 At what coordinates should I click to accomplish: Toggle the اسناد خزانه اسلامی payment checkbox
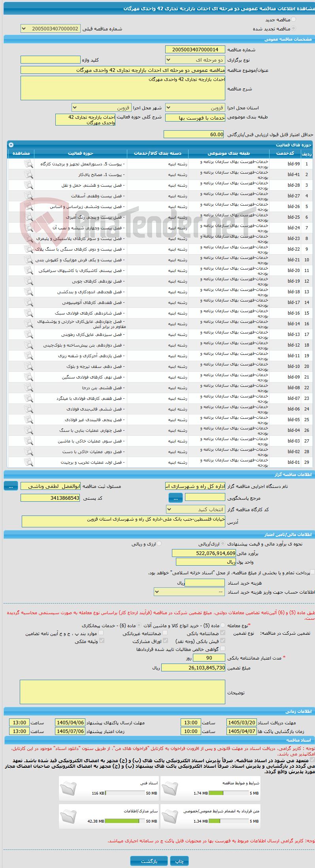pyautogui.click(x=313, y=572)
